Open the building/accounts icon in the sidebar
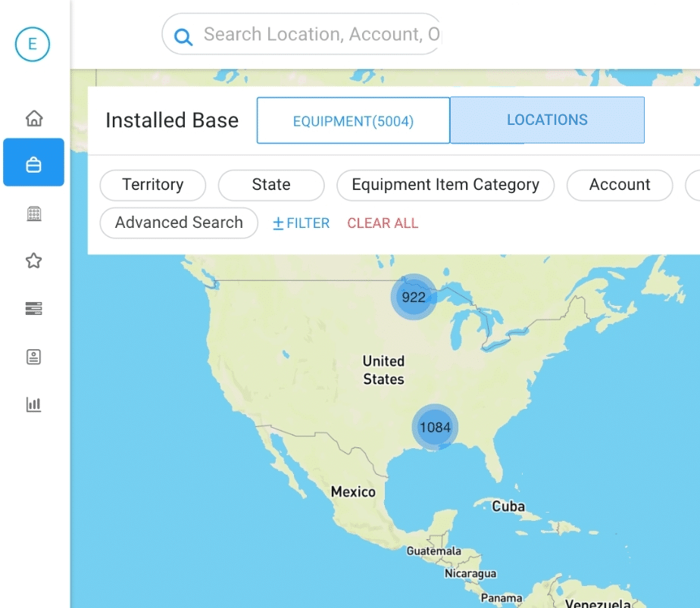 [x=33, y=213]
